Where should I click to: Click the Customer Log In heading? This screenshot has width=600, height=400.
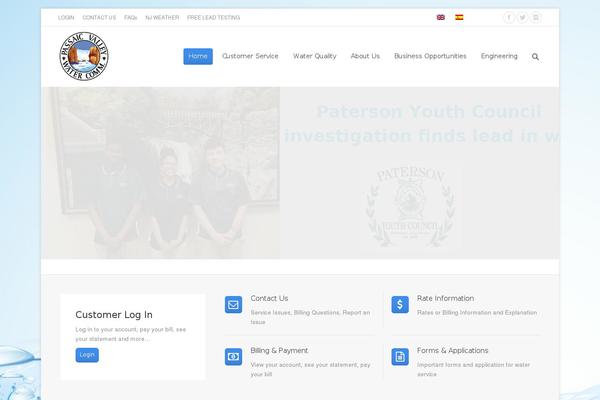114,315
